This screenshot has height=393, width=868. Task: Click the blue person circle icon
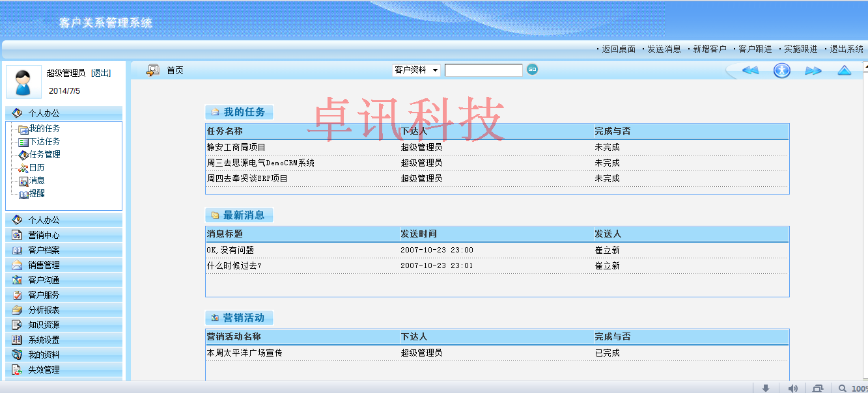(781, 70)
